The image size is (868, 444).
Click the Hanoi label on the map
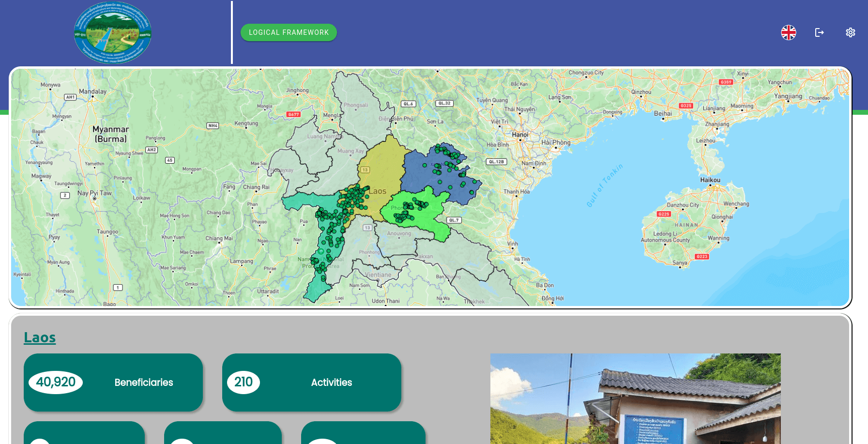[520, 135]
